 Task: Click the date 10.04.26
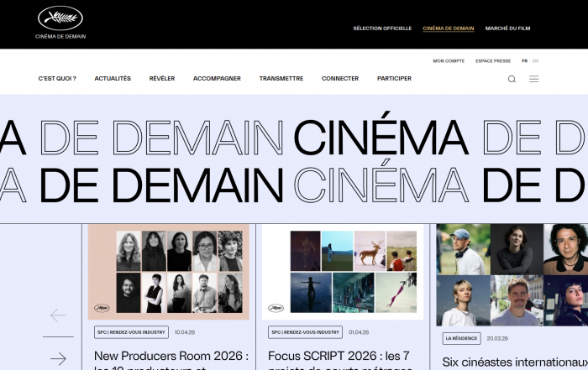pos(185,332)
